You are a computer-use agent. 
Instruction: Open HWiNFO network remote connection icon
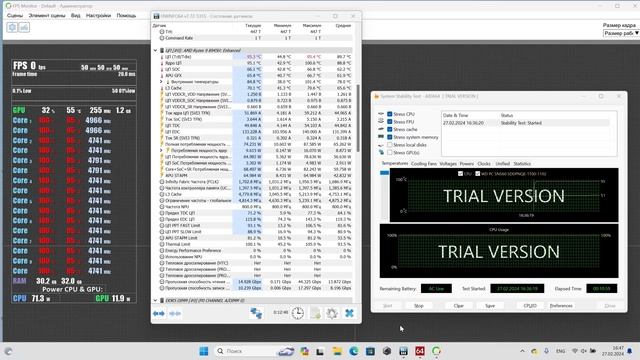pos(256,313)
